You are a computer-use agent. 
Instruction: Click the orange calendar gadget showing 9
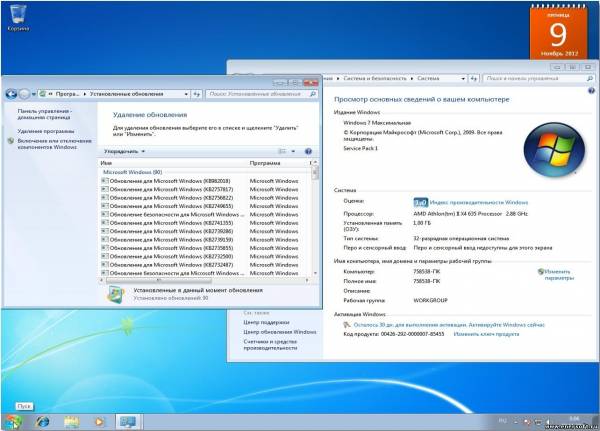pyautogui.click(x=558, y=33)
